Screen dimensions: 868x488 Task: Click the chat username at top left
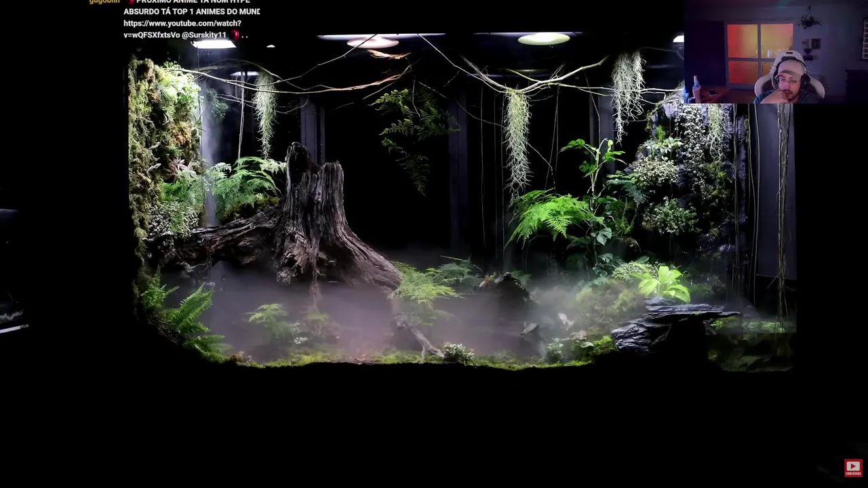(x=104, y=2)
